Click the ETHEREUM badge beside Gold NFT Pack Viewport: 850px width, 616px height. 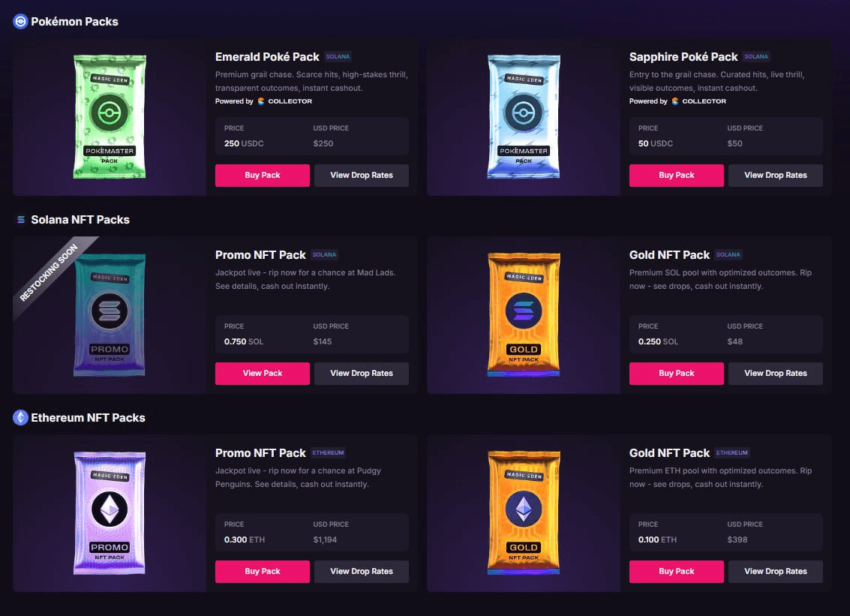(731, 452)
